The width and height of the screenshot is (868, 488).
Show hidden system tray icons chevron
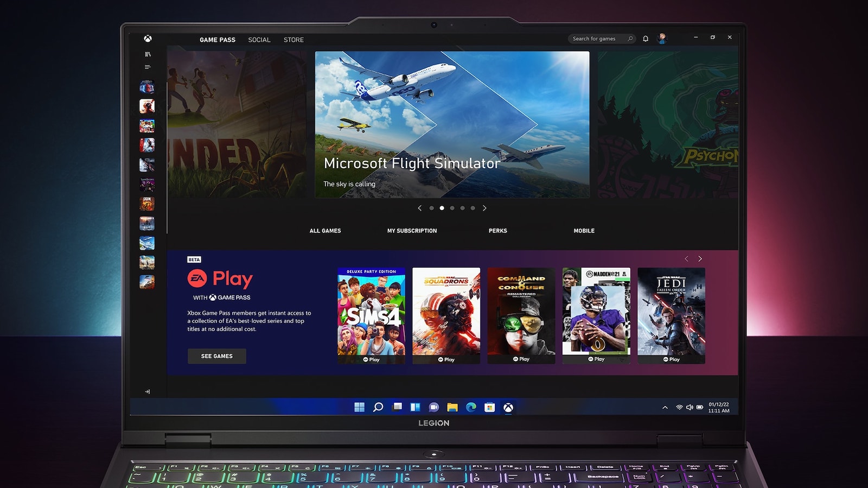665,408
